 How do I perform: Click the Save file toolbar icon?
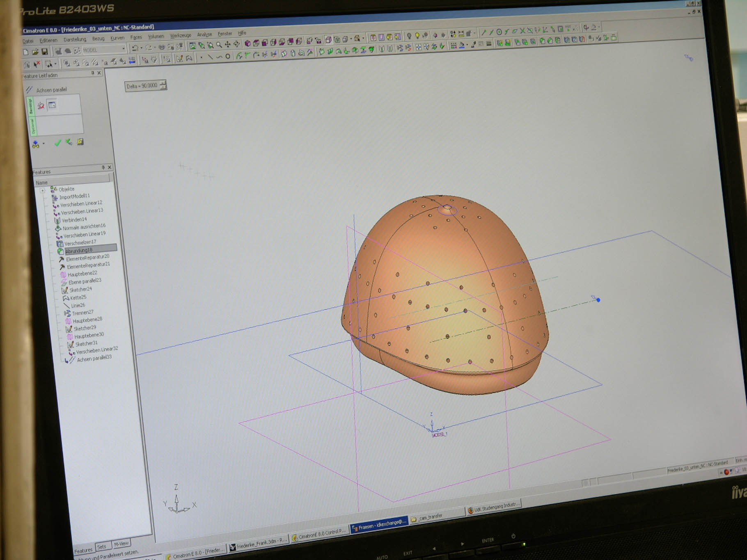45,51
